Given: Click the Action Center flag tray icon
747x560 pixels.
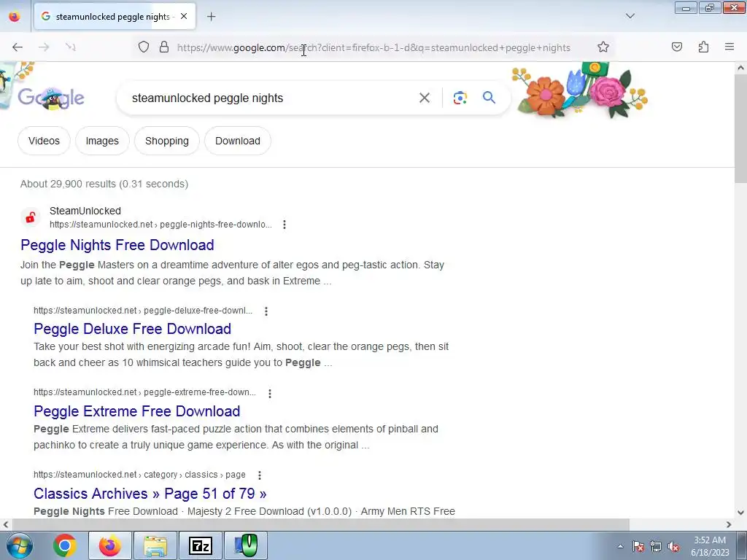Looking at the screenshot, I should (x=638, y=546).
